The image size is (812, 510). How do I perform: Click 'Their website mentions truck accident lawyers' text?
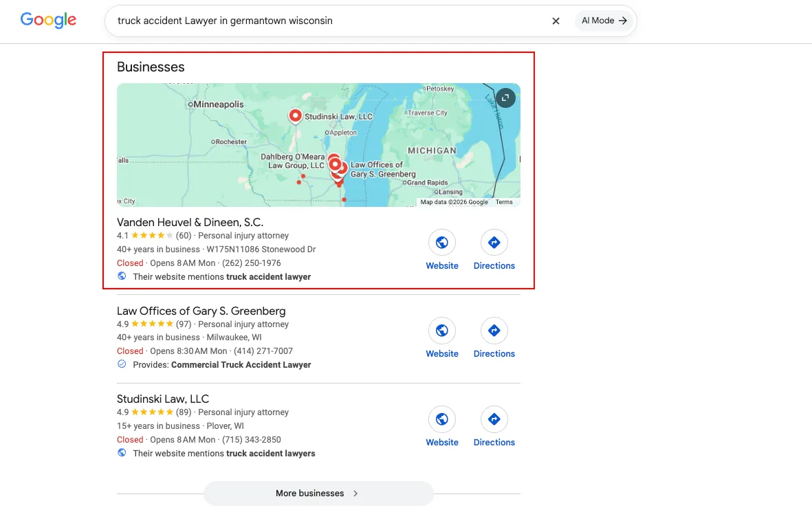[223, 453]
